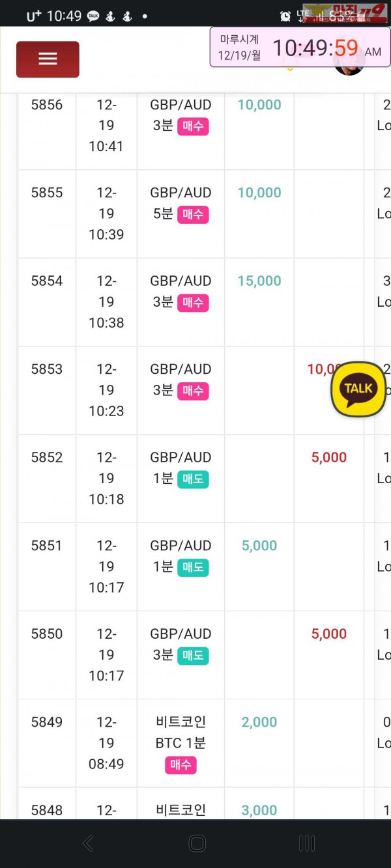The image size is (391, 868).
Task: Click the 매수 badge in row 5856
Action: (193, 126)
